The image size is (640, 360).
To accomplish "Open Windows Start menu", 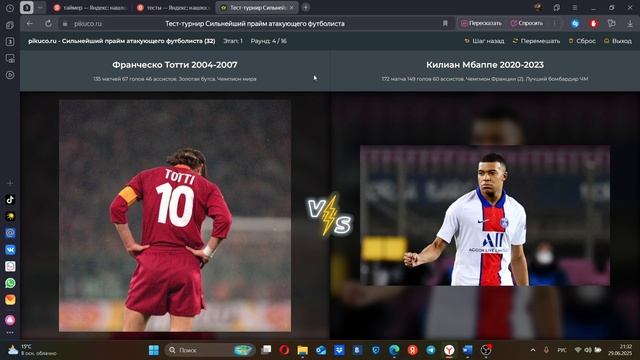I will click(x=154, y=350).
